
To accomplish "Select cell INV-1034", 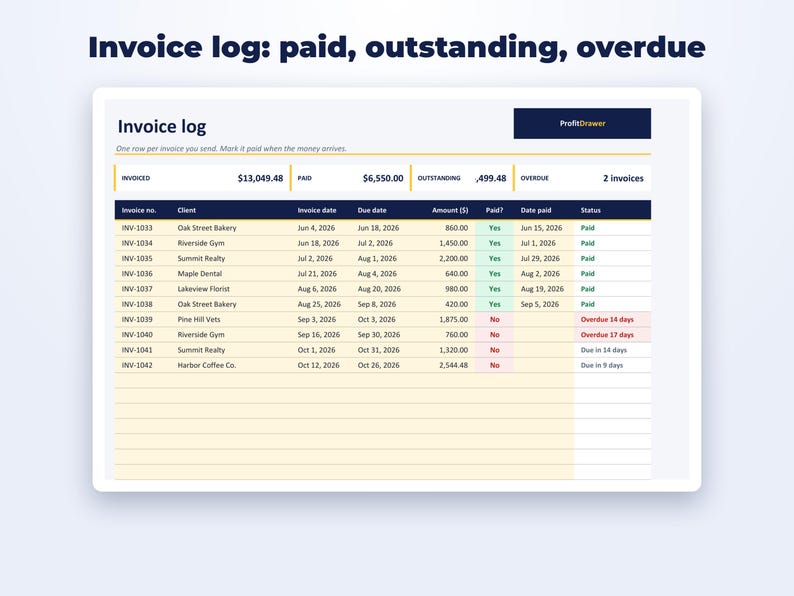I will [x=137, y=243].
